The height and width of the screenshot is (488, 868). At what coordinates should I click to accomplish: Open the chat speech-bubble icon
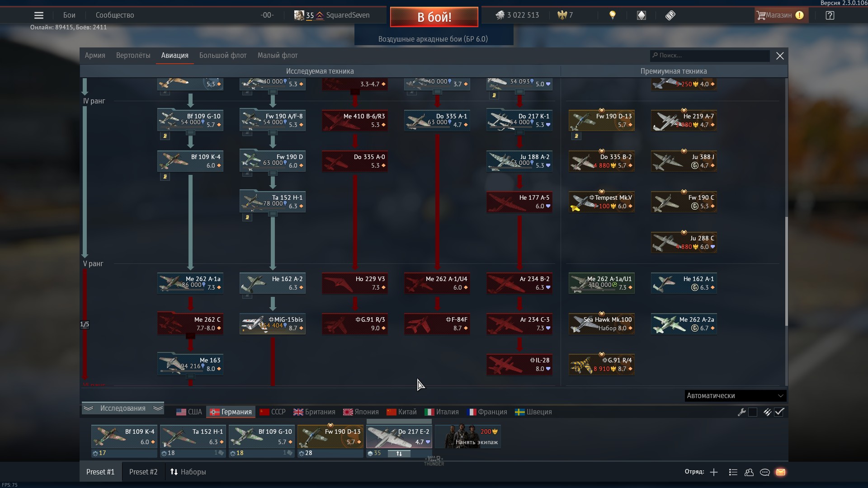click(765, 472)
